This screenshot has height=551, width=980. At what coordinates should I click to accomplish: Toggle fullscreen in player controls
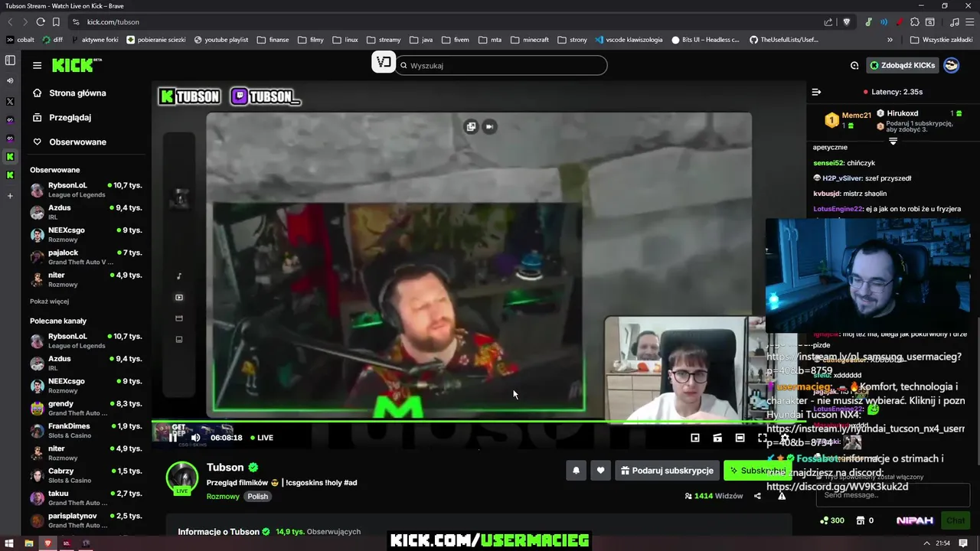pyautogui.click(x=762, y=438)
